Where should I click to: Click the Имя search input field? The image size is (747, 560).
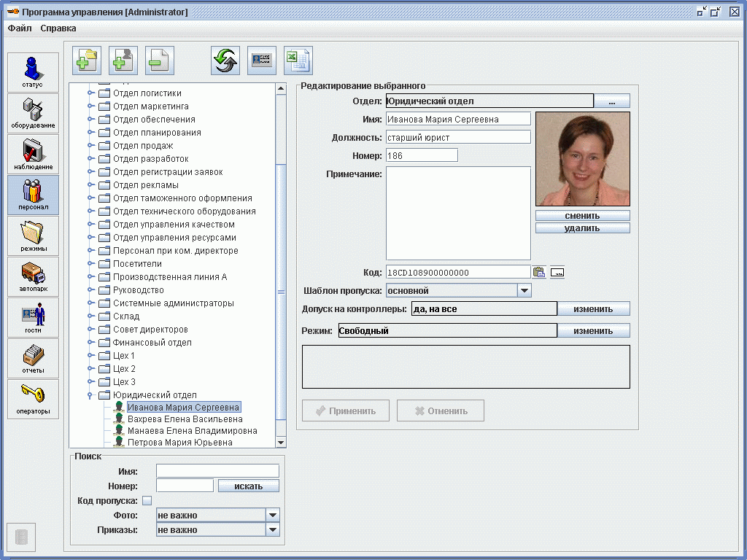click(217, 471)
